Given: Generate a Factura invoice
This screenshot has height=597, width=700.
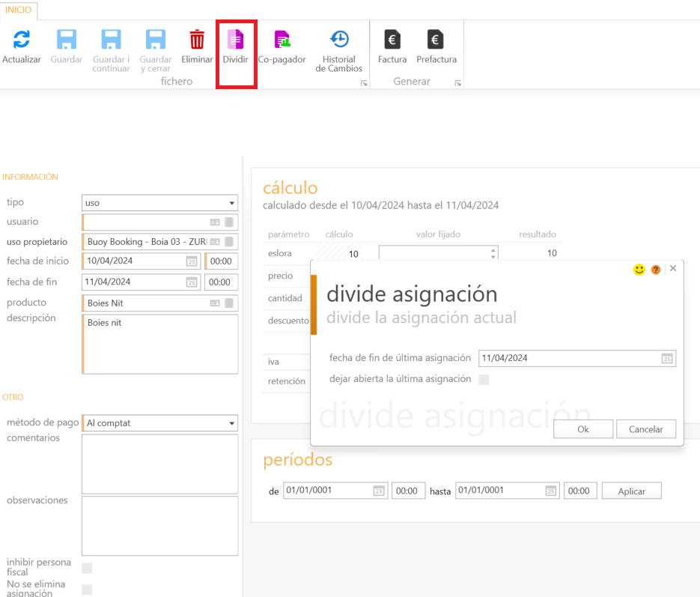Looking at the screenshot, I should pyautogui.click(x=392, y=40).
